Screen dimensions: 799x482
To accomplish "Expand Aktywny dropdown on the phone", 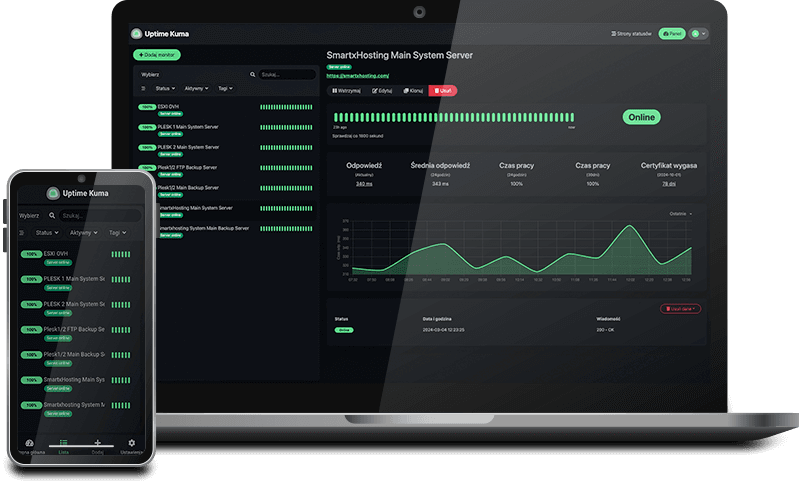I will (84, 233).
